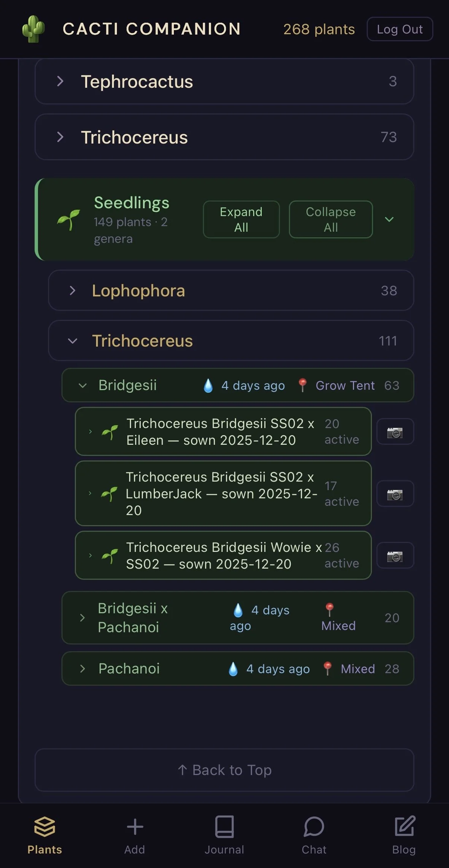
Task: Collapse the Bridgesii species group
Action: [x=238, y=385]
